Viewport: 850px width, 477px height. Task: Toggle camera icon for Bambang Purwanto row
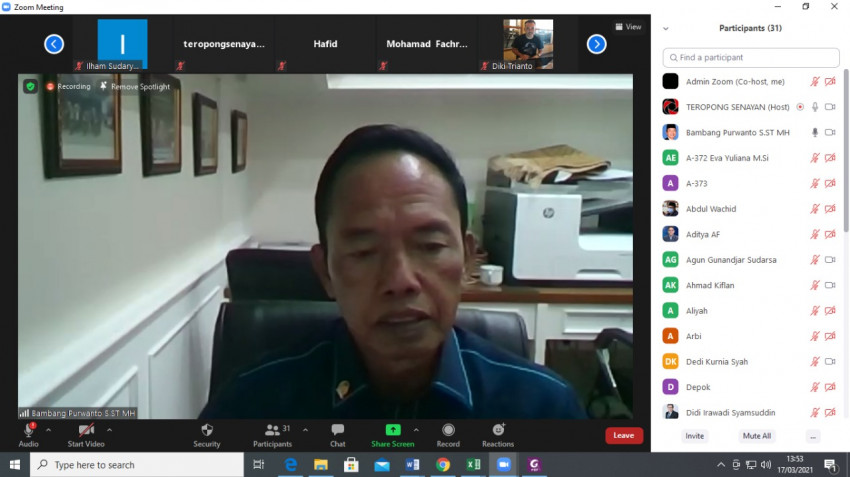[x=830, y=132]
